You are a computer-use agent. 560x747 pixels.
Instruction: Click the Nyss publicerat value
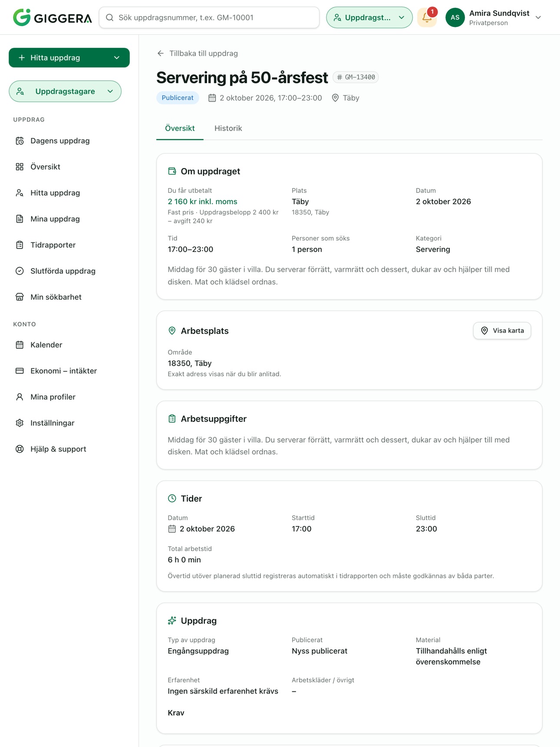click(x=320, y=651)
